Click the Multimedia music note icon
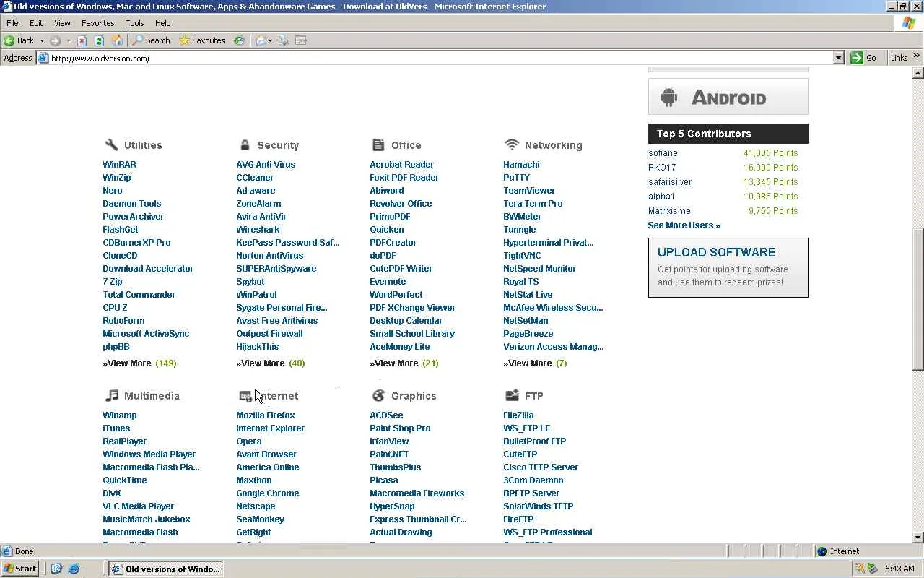 click(x=111, y=395)
